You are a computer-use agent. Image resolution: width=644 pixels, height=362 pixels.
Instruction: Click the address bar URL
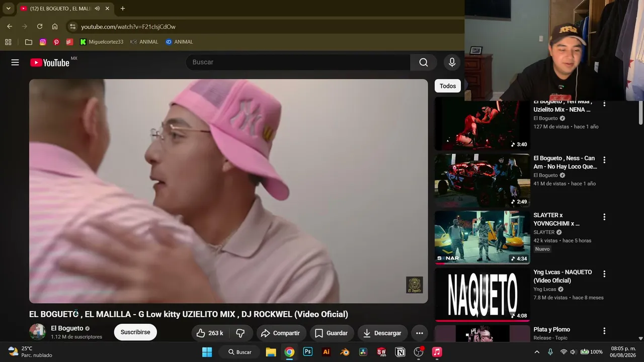point(128,27)
